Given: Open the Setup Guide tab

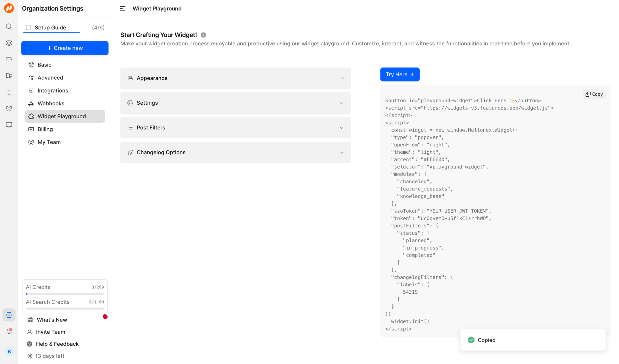Looking at the screenshot, I should pyautogui.click(x=65, y=28).
